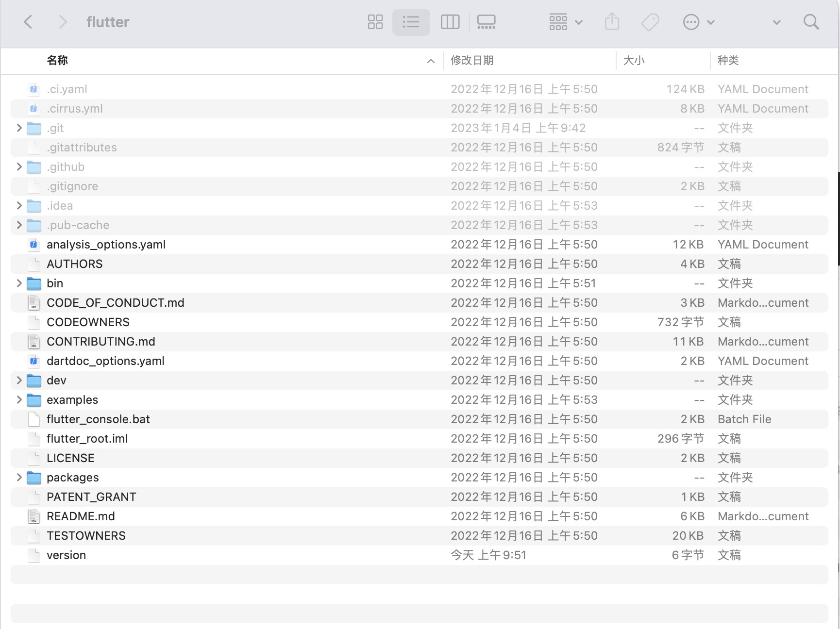Click the .idea folder icon
840x629 pixels.
click(34, 206)
